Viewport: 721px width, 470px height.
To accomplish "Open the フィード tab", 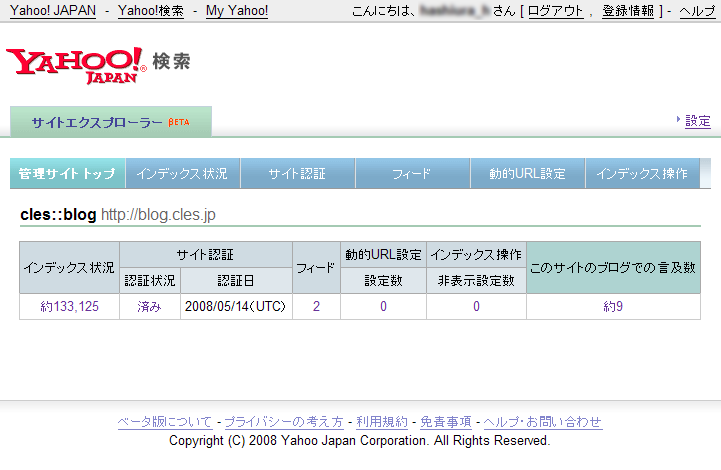I will click(412, 174).
